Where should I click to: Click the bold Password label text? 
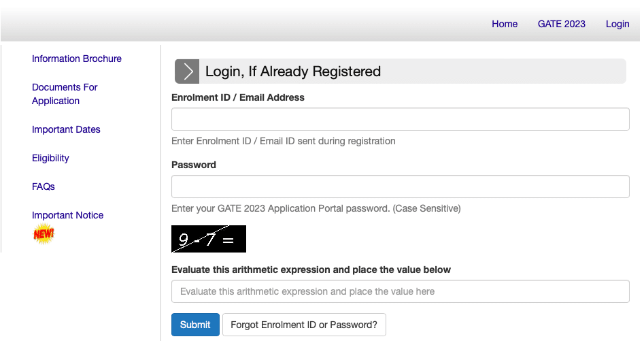click(x=194, y=165)
